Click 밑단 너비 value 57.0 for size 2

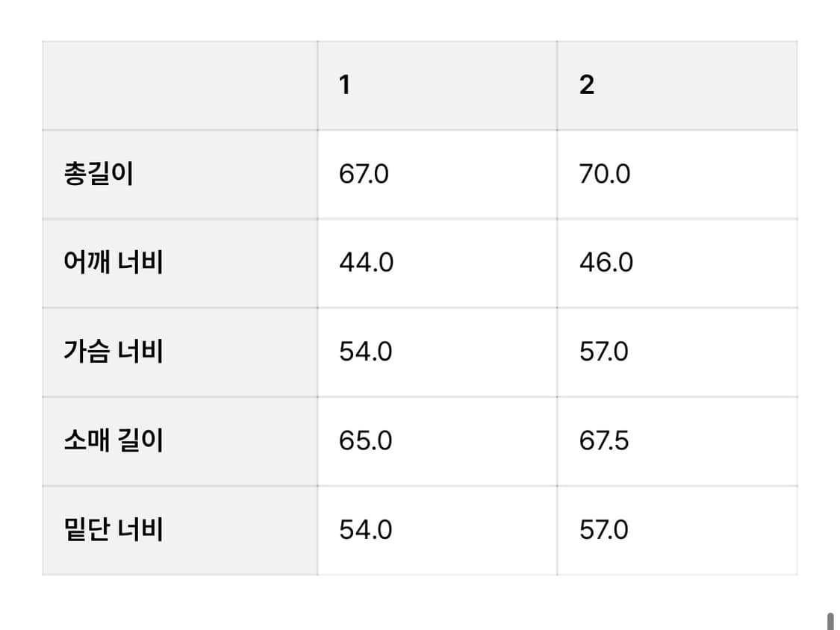click(x=603, y=529)
